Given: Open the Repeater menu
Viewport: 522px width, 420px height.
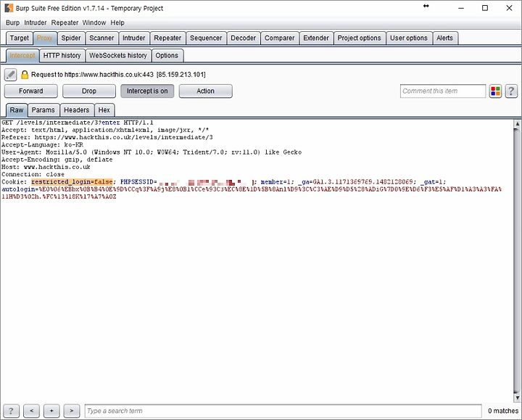Looking at the screenshot, I should 65,22.
